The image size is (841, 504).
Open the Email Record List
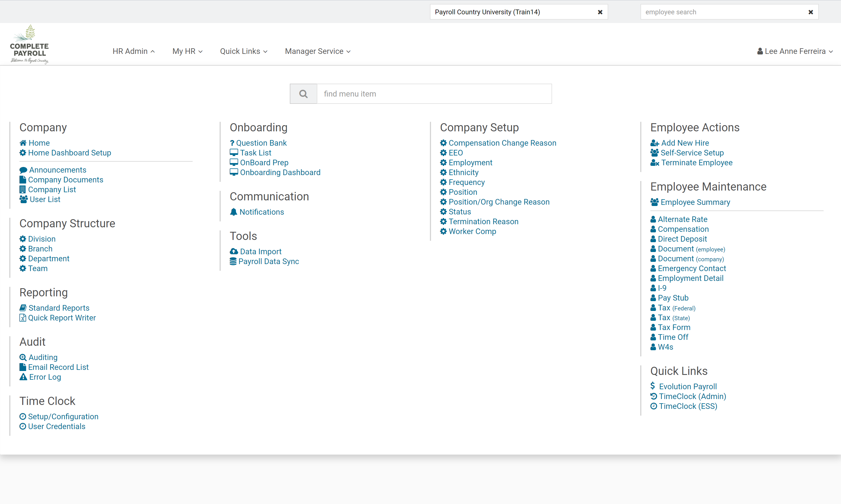click(58, 367)
